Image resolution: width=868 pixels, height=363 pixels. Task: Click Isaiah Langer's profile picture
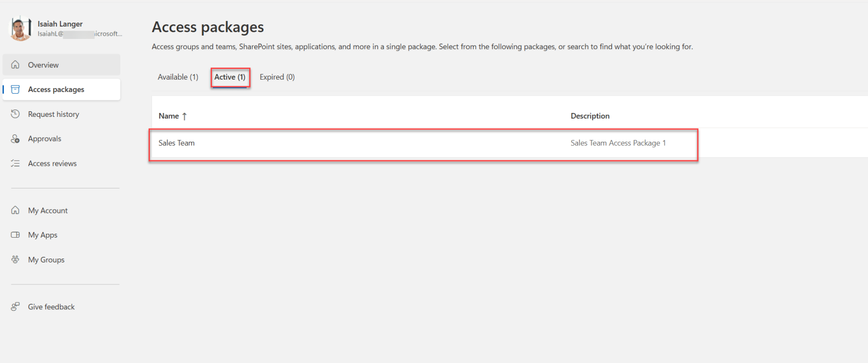pyautogui.click(x=20, y=27)
